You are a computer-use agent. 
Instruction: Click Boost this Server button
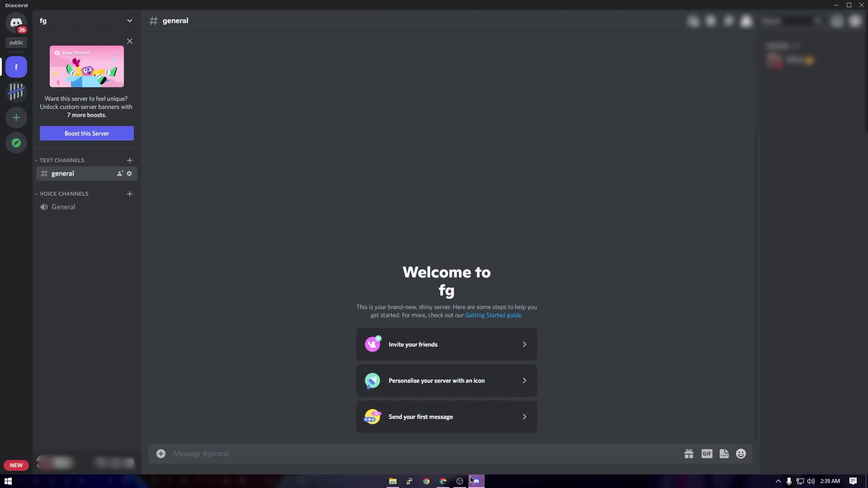click(86, 133)
